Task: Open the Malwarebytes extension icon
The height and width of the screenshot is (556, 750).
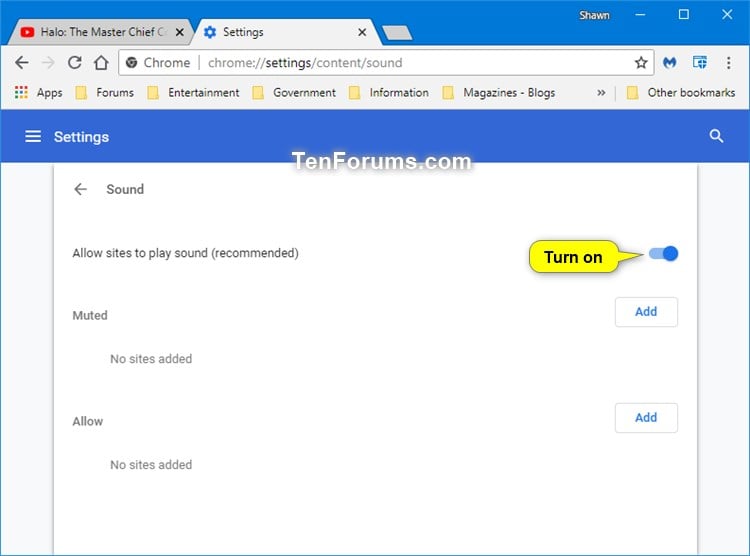Action: click(670, 62)
